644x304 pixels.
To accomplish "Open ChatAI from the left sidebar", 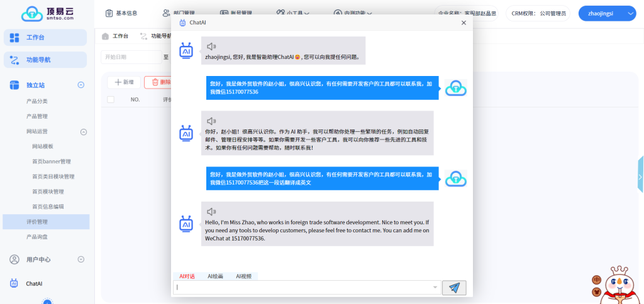I will (x=34, y=283).
